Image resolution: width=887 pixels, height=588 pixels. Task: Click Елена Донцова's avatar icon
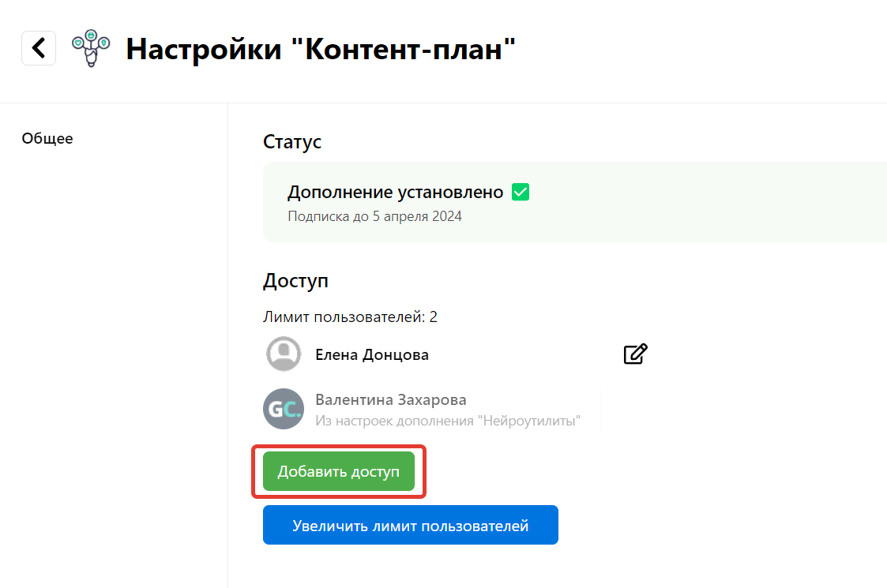[x=283, y=354]
